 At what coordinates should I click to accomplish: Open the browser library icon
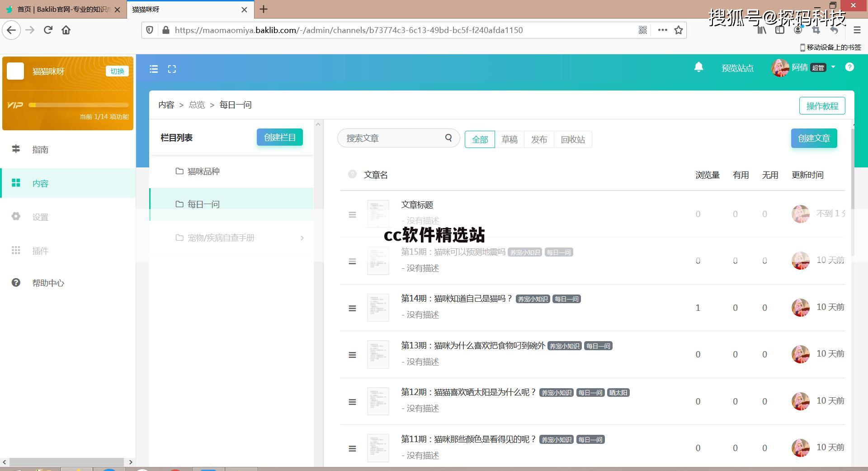click(762, 30)
